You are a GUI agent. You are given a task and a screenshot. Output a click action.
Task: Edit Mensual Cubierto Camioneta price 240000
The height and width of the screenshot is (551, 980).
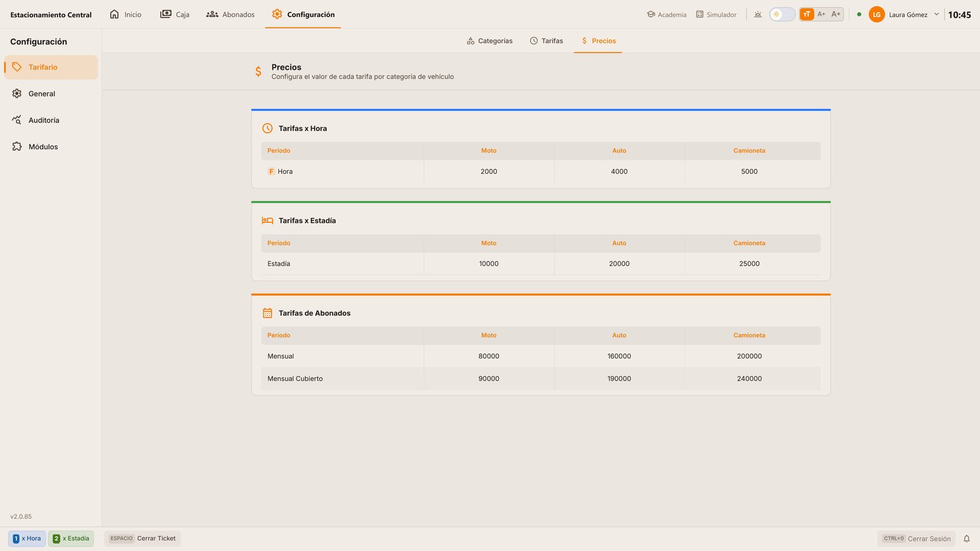pos(749,379)
